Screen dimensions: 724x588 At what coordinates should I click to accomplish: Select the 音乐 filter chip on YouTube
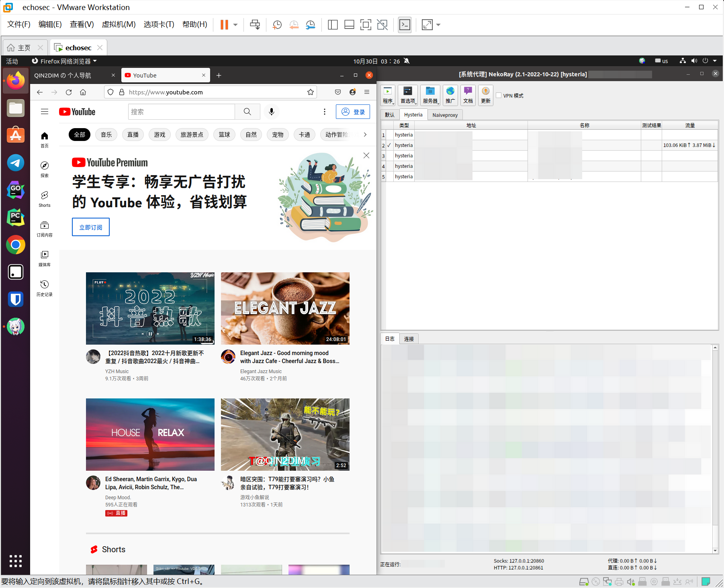pyautogui.click(x=106, y=135)
